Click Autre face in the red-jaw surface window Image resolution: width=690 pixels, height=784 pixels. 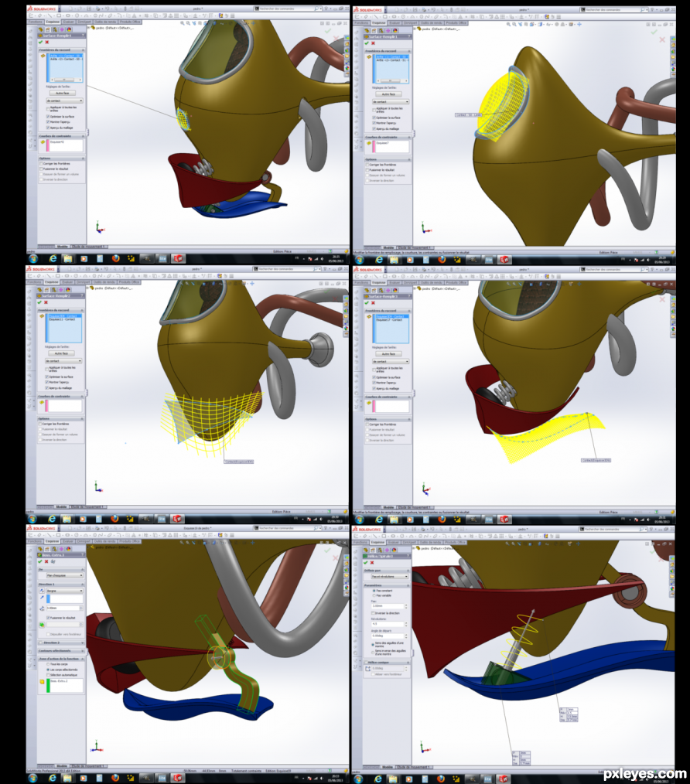(389, 353)
